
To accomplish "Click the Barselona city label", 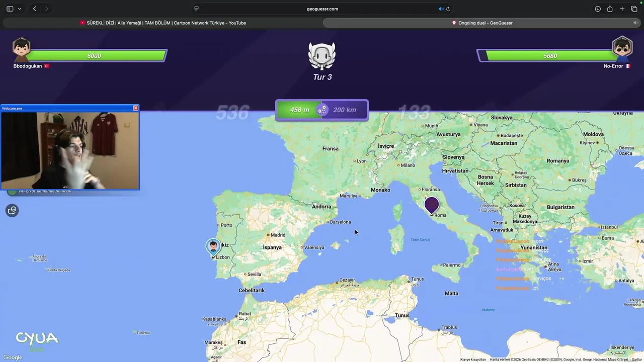I will click(x=341, y=222).
